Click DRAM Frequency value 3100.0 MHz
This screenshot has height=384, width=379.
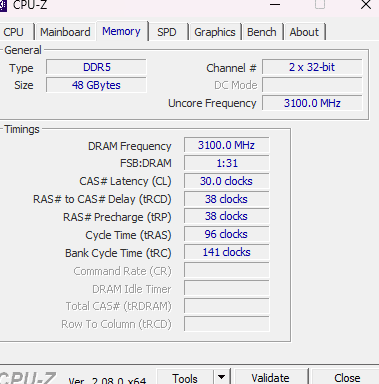pyautogui.click(x=227, y=145)
